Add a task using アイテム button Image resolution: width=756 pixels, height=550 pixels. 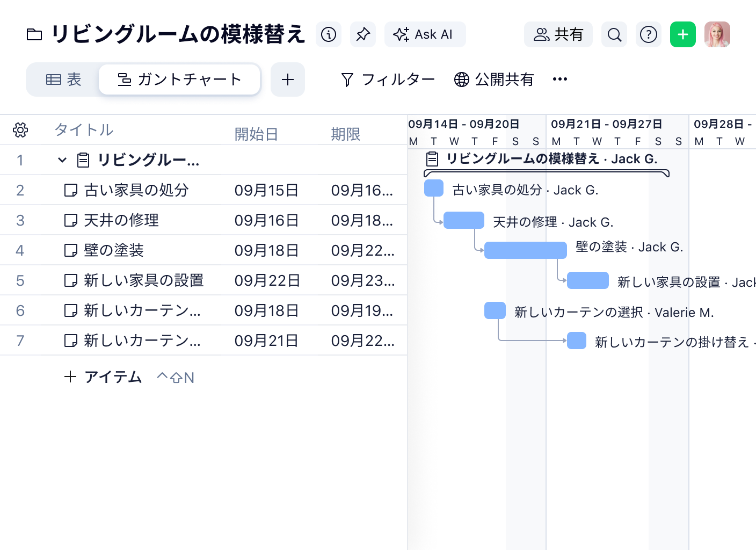102,377
